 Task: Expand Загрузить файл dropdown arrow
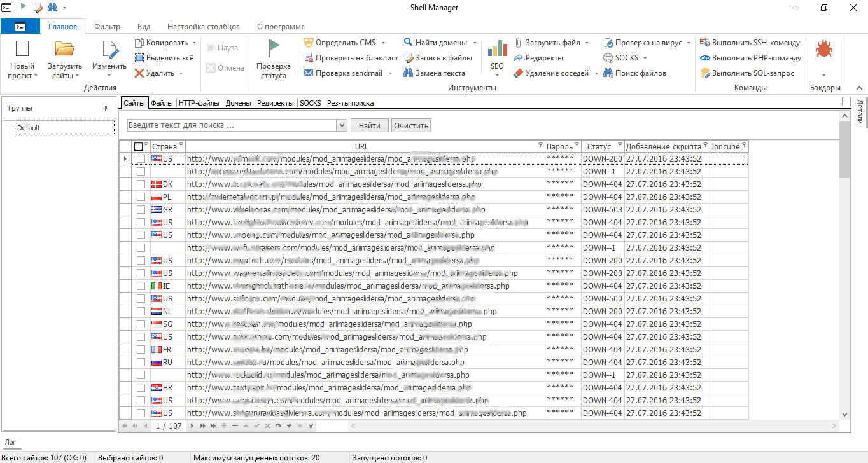(x=587, y=43)
